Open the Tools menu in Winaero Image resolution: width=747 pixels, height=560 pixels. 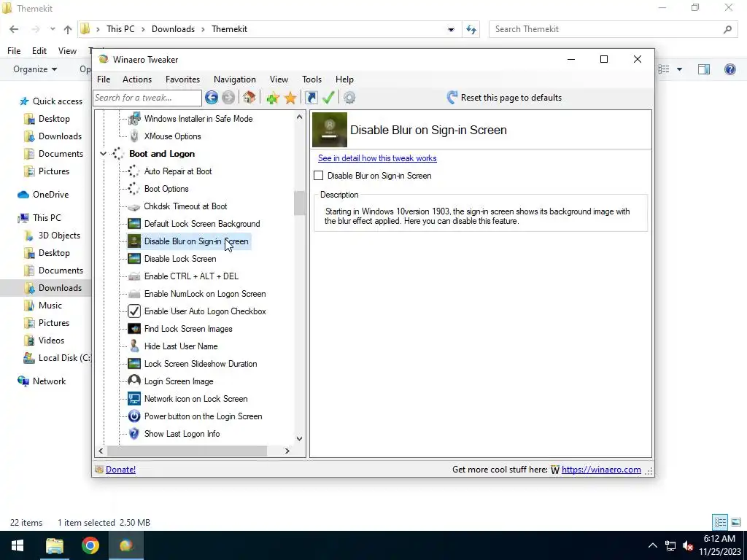311,79
